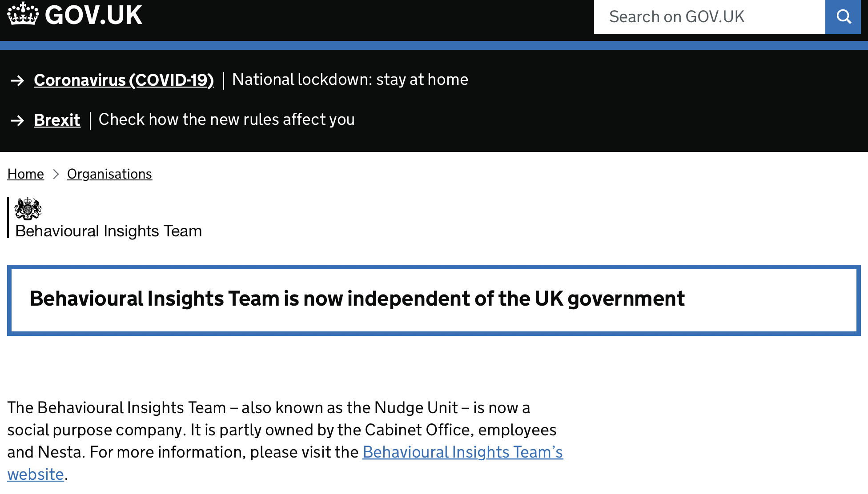
Task: Go to Home breadcrumb
Action: [x=25, y=174]
